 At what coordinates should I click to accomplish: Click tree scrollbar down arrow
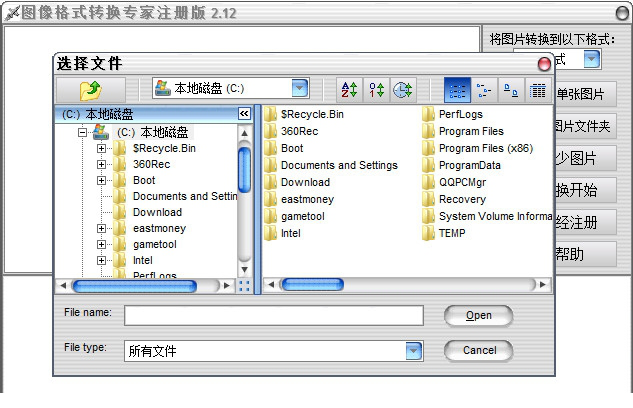click(x=244, y=270)
